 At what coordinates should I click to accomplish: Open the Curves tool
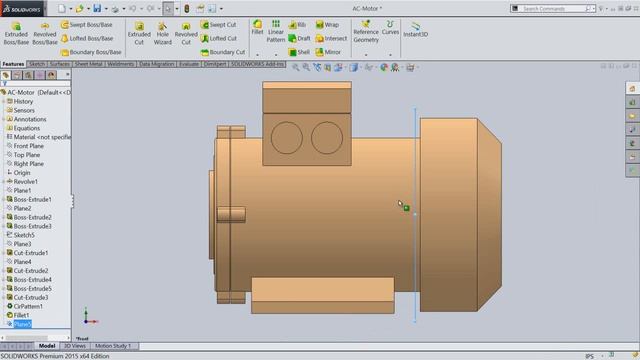[390, 27]
